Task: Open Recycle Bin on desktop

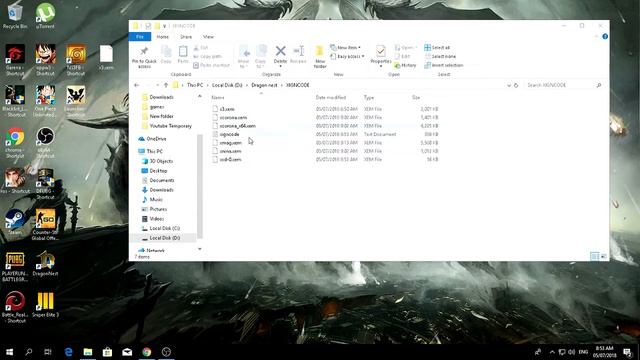Action: pyautogui.click(x=15, y=16)
